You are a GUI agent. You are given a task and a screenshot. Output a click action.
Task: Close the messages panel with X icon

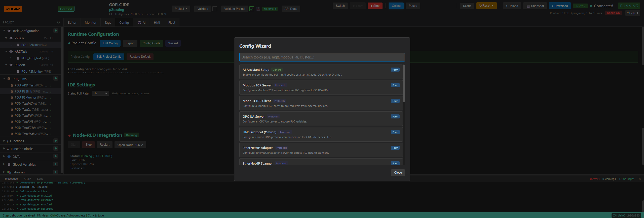pyautogui.click(x=640, y=179)
